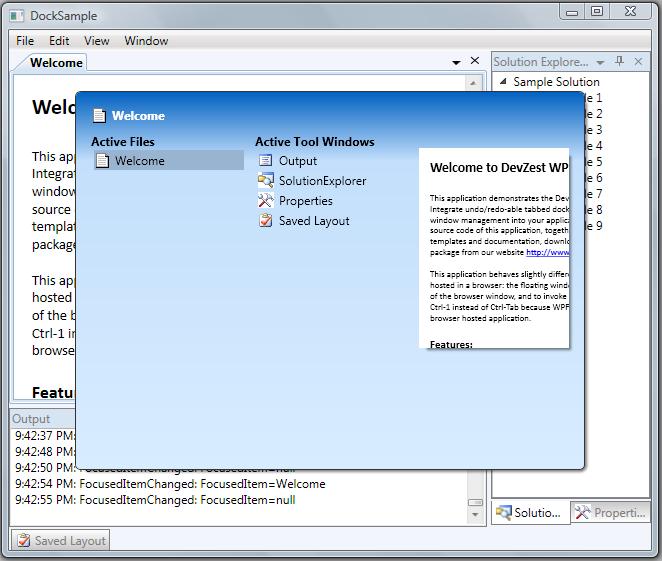
Task: Close the Welcome document with X
Action: point(475,61)
